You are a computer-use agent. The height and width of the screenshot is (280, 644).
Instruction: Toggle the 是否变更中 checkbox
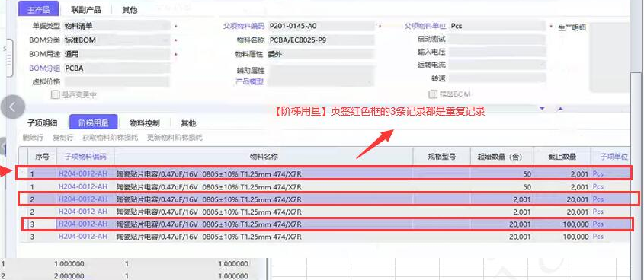coord(55,94)
